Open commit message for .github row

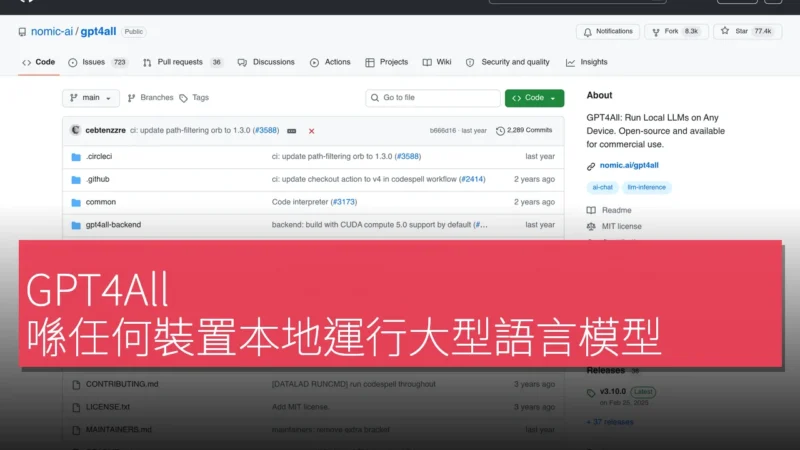tap(364, 180)
